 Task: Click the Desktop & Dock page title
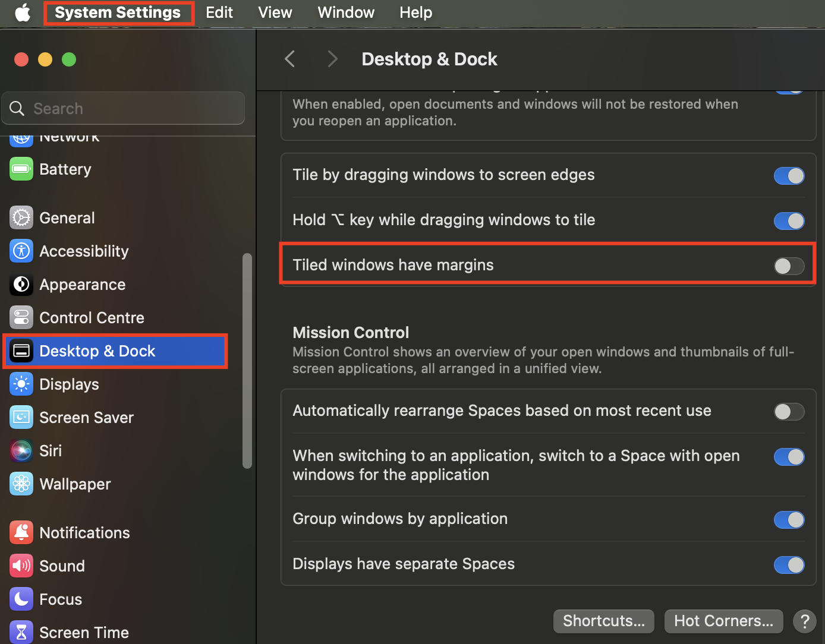pos(429,59)
